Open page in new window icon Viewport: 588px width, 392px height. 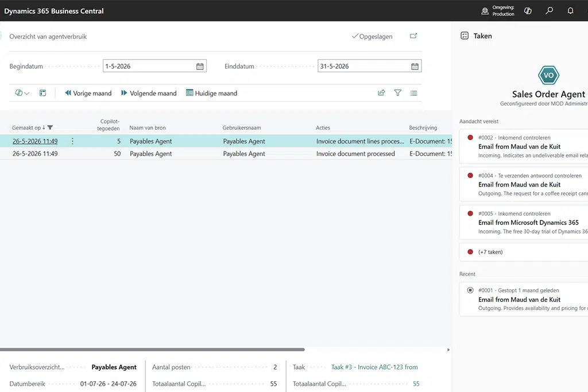[413, 36]
